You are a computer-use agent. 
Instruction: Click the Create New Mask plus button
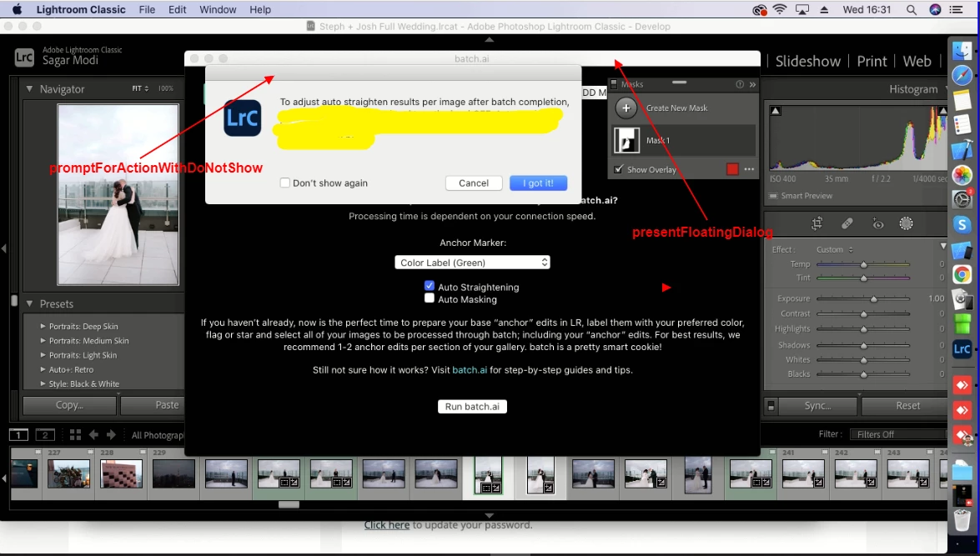coord(626,108)
